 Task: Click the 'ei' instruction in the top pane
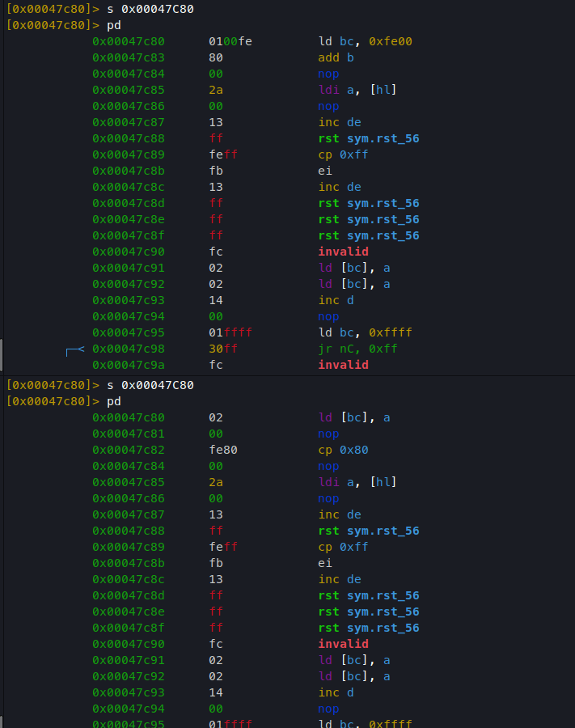coord(325,171)
